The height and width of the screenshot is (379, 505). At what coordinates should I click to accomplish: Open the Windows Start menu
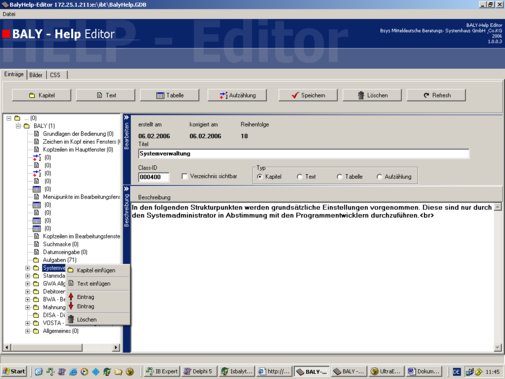tap(14, 371)
